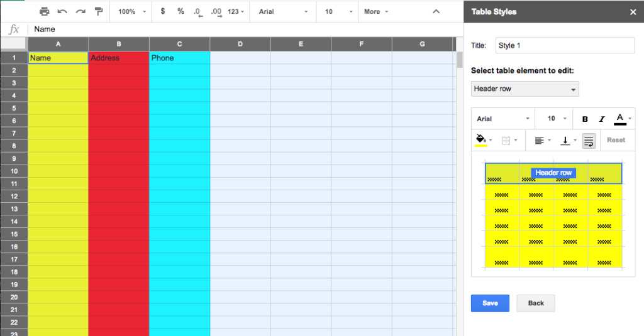Click the blue Save button
Screen dimensions: 644x336
(x=490, y=303)
